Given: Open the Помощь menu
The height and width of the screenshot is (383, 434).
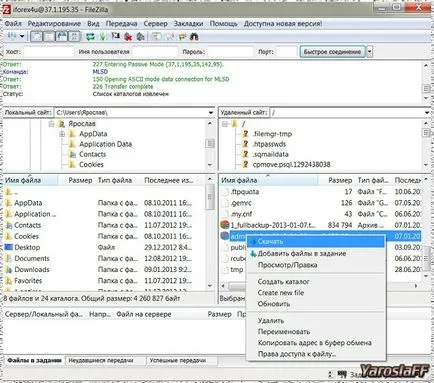Looking at the screenshot, I should (x=223, y=24).
